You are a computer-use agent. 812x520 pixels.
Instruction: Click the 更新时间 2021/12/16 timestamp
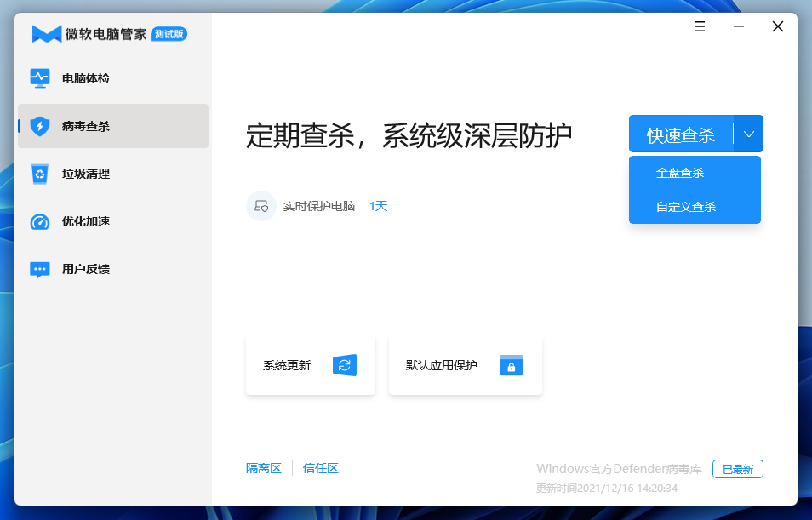click(x=606, y=489)
